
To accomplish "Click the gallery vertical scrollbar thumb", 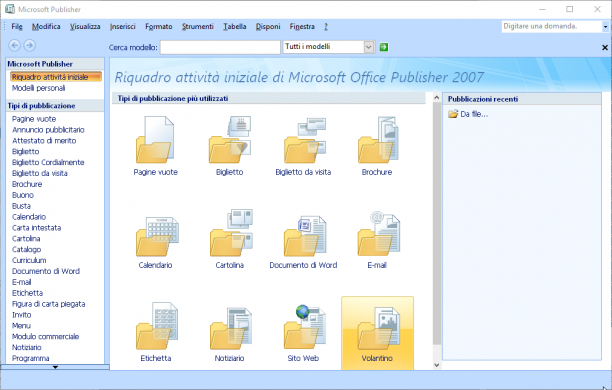I will (x=437, y=223).
